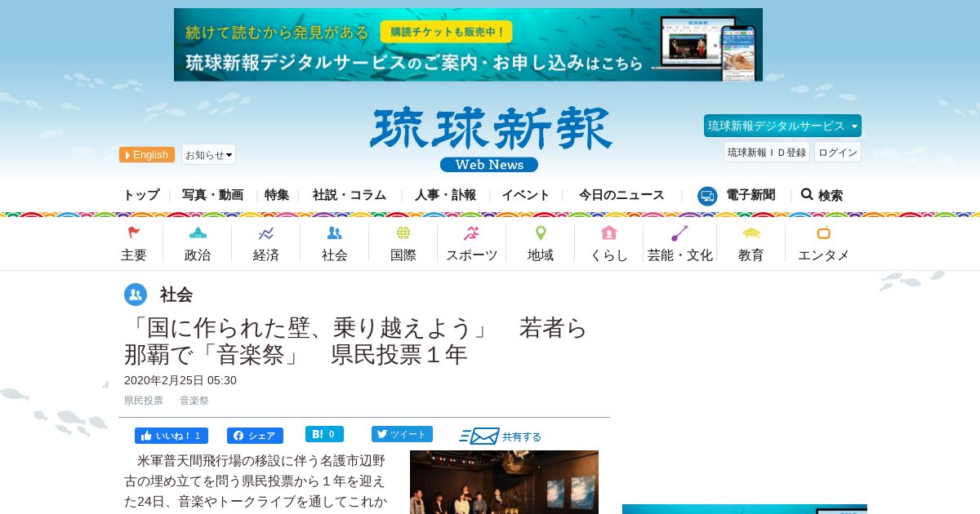This screenshot has height=514, width=980.
Task: Click the 県民投票 tag link
Action: coord(144,401)
